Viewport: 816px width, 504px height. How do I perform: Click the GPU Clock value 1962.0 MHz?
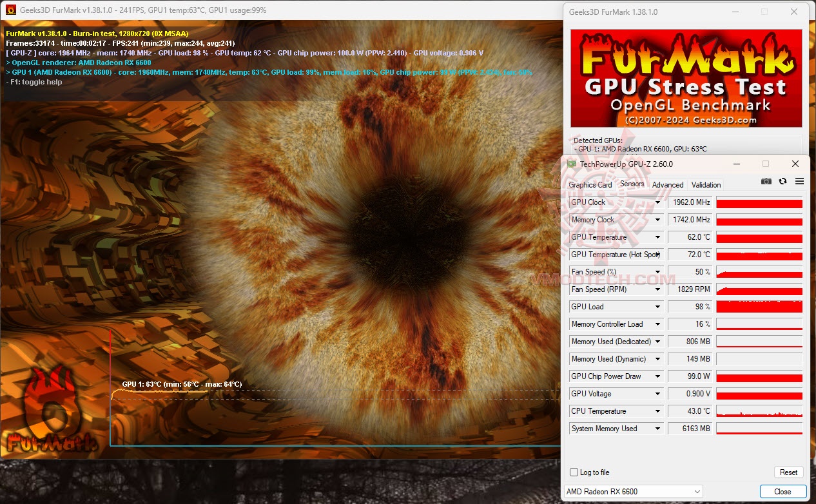[x=690, y=202]
